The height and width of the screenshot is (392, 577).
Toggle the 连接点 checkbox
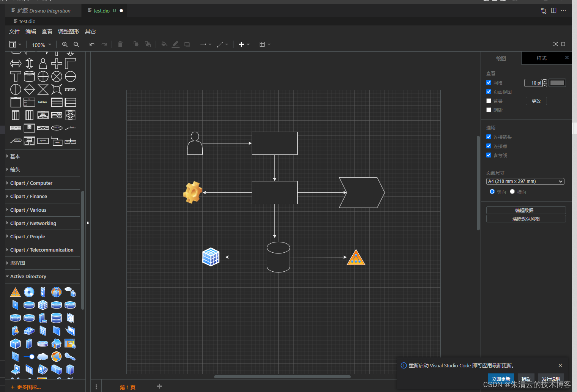click(489, 146)
